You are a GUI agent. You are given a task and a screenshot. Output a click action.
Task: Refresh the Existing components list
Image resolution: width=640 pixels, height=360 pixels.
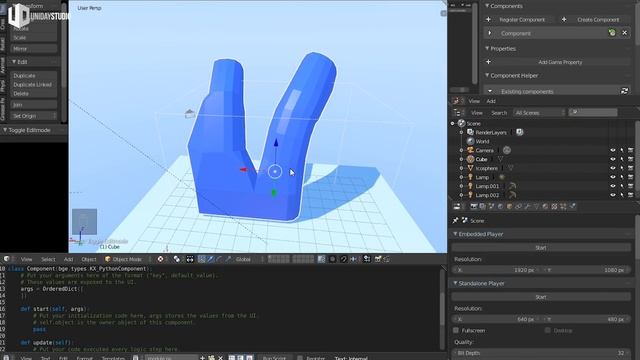point(624,91)
